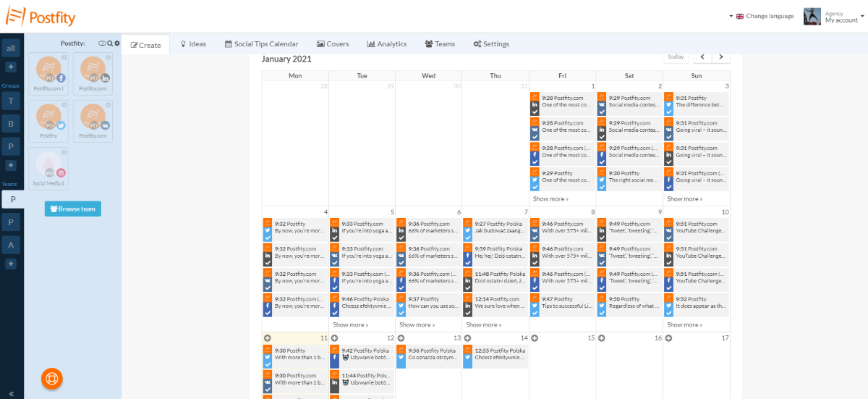The image size is (868, 399).
Task: Open settings gear on Twitter account tile
Action: (x=64, y=104)
